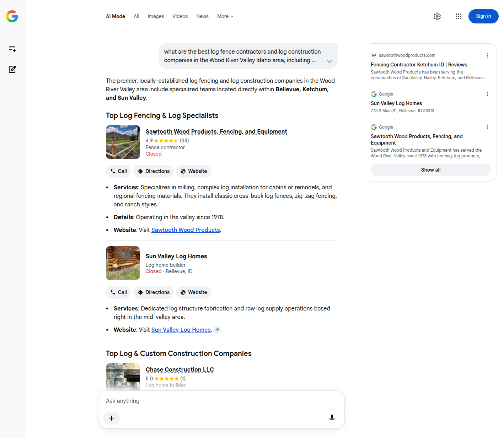Image resolution: width=504 pixels, height=438 pixels.
Task: Click the 5.0 star rating with 1 review
Action: pyautogui.click(x=166, y=379)
